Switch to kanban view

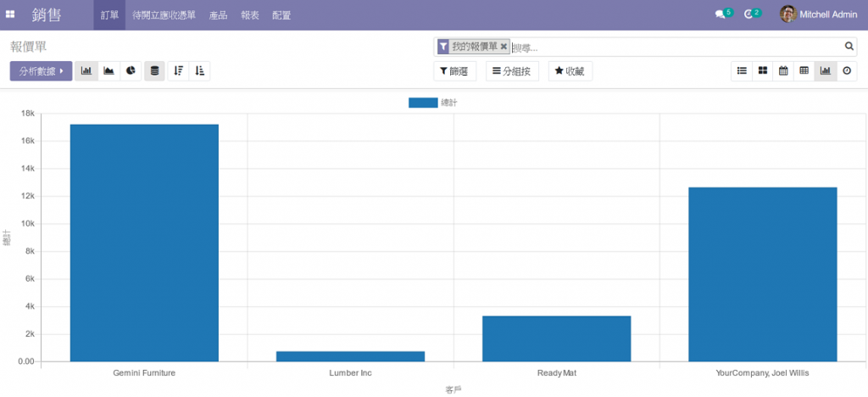(763, 71)
